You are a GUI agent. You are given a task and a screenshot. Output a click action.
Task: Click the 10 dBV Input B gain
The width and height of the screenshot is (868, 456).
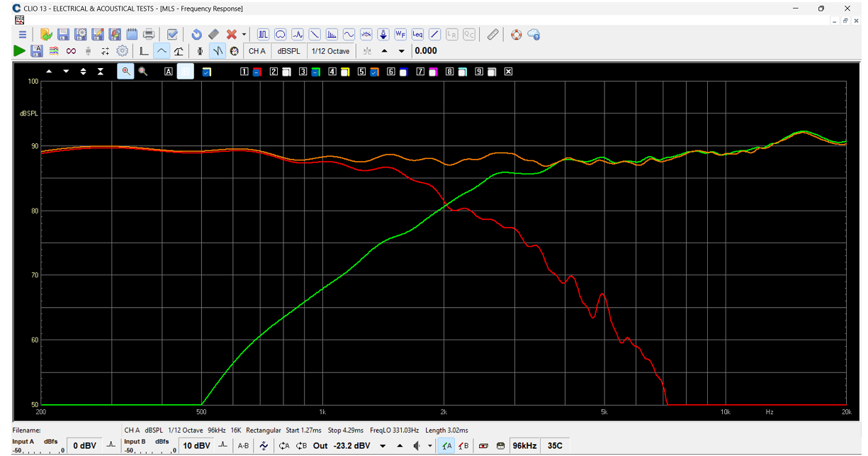click(x=196, y=446)
